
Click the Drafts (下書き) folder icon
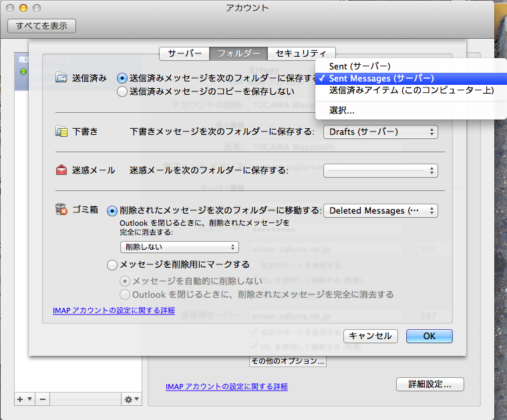coord(61,132)
